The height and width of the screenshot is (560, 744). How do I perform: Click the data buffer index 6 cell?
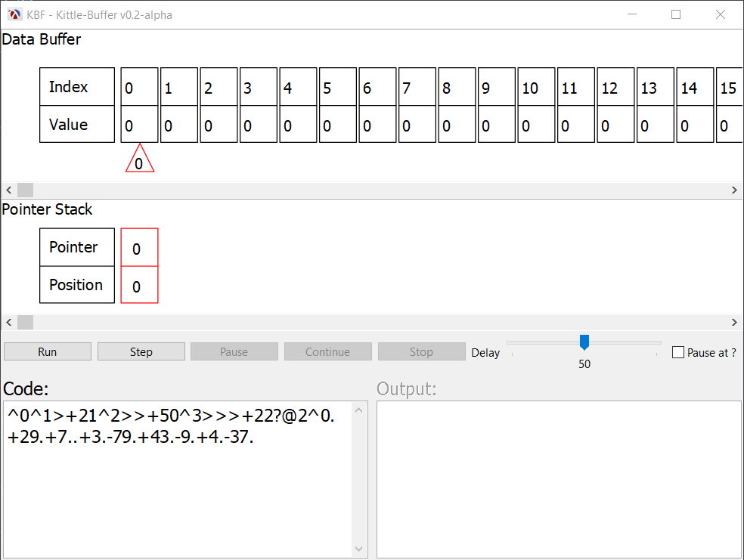[378, 87]
